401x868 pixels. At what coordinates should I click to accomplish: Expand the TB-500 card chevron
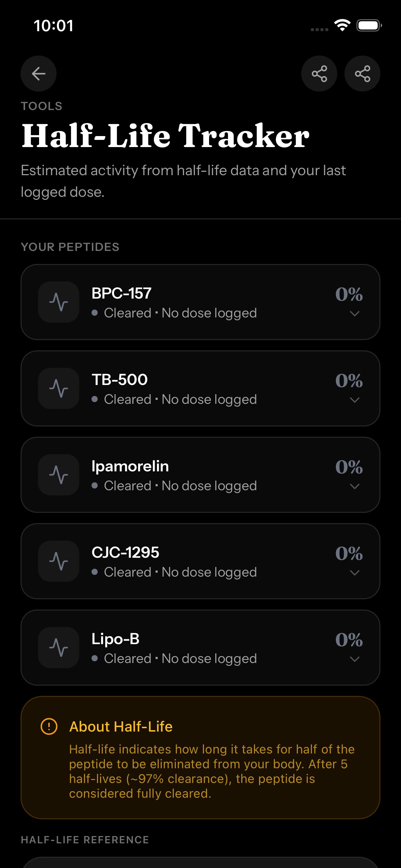(355, 400)
